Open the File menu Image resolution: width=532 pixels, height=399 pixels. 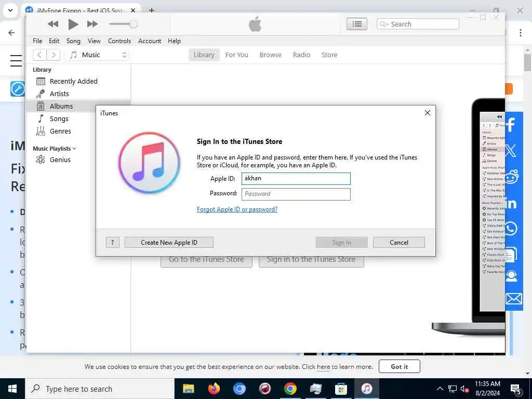coord(37,41)
